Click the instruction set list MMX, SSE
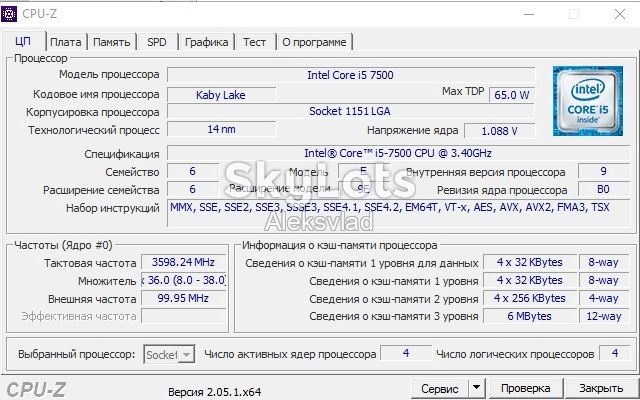 pyautogui.click(x=398, y=213)
